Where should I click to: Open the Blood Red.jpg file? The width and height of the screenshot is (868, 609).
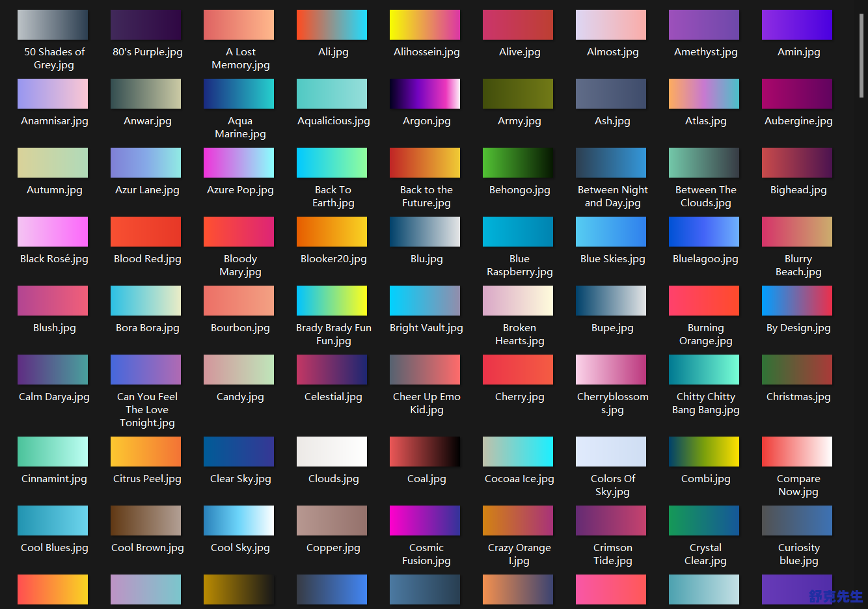point(146,232)
